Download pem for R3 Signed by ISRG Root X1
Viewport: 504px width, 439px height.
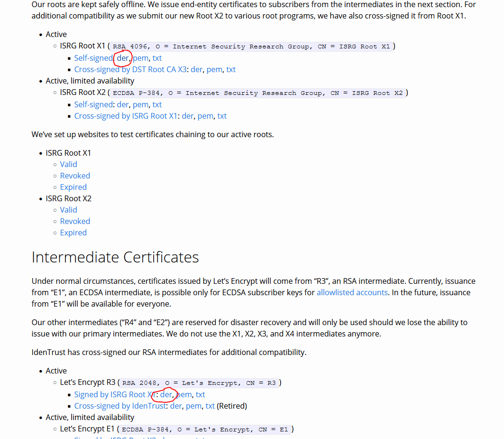point(184,394)
